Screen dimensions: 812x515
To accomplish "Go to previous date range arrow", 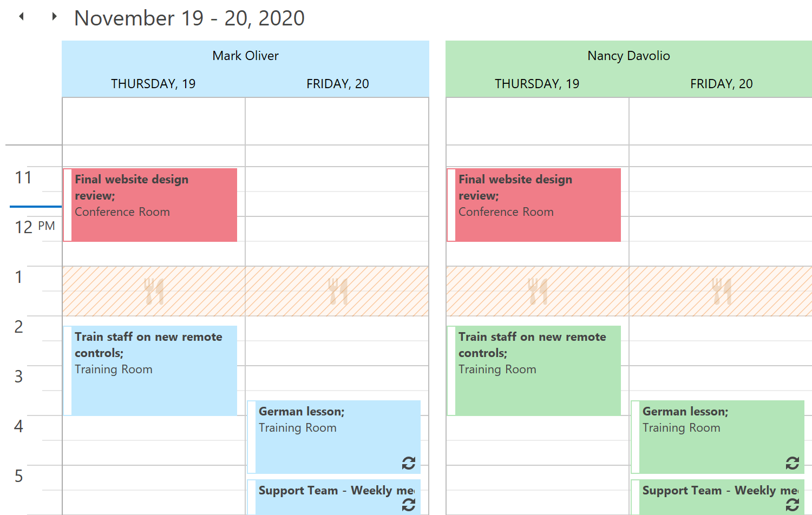I will [x=22, y=16].
